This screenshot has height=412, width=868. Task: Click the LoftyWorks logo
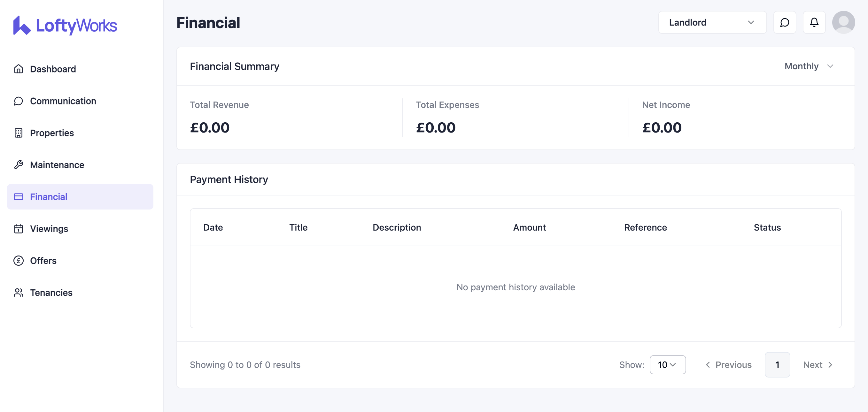[65, 25]
